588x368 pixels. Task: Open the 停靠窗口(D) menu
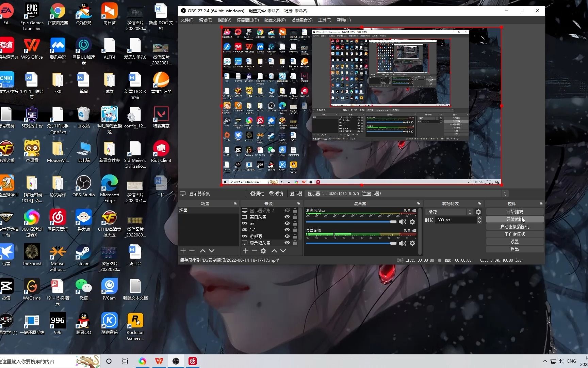pos(248,20)
